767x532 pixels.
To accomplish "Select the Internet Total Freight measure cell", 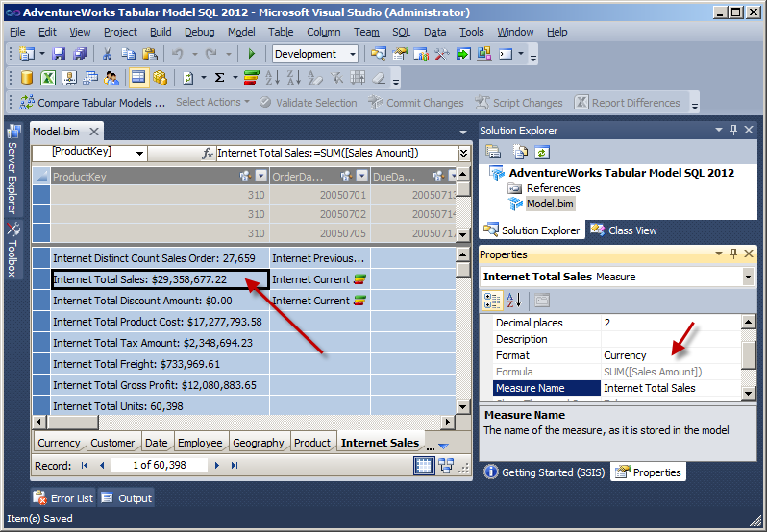I will (160, 364).
